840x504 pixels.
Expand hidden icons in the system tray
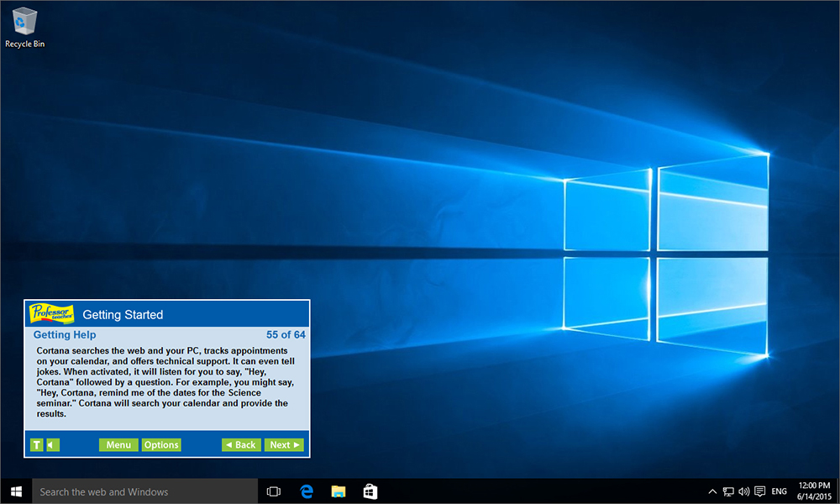tap(711, 491)
